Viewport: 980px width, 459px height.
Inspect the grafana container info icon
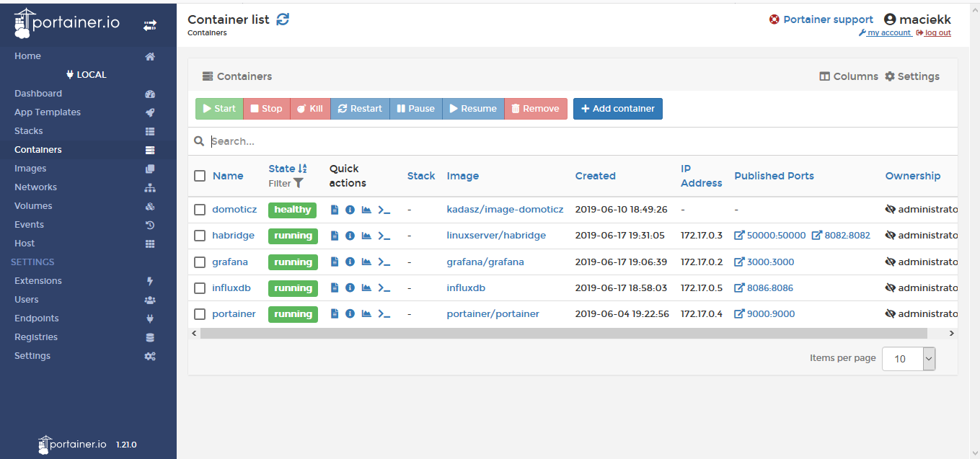[x=350, y=262]
